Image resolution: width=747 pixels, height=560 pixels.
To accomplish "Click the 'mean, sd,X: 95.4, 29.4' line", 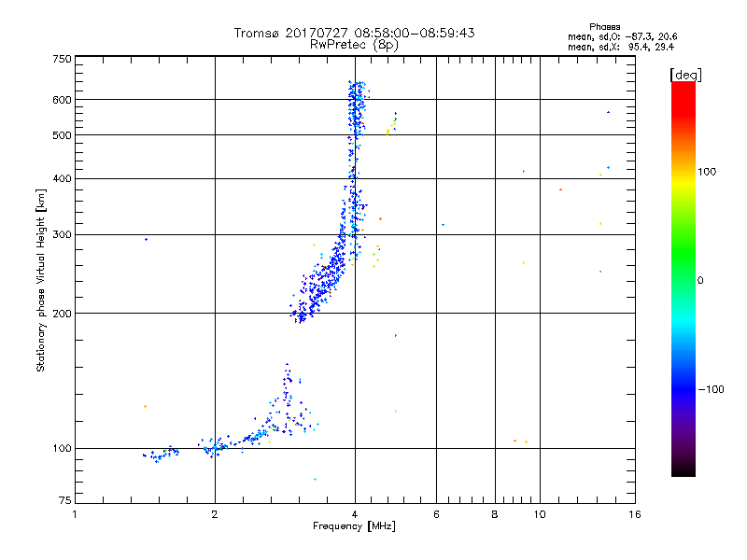I will [x=621, y=47].
